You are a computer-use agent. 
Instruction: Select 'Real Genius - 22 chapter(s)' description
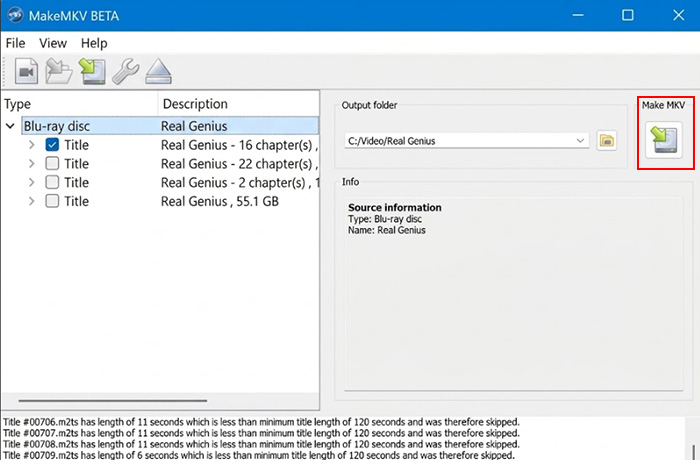(240, 163)
